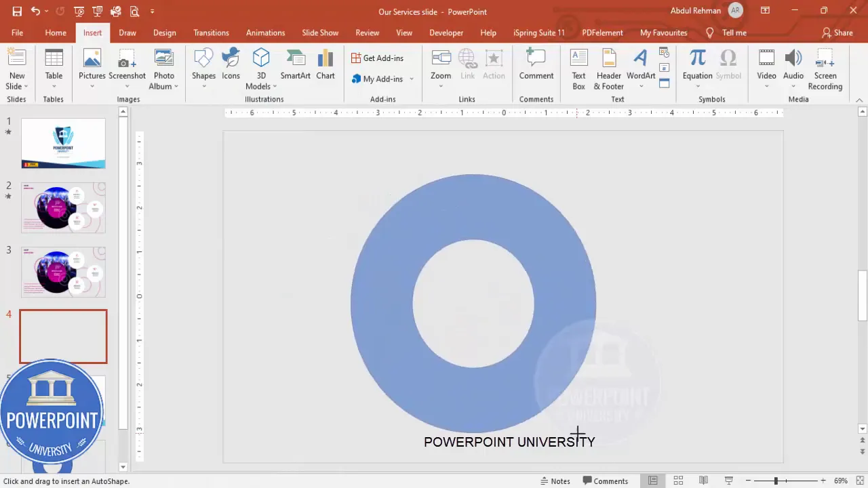Viewport: 868px width, 488px height.
Task: Click the zoom out minus button
Action: [748, 481]
